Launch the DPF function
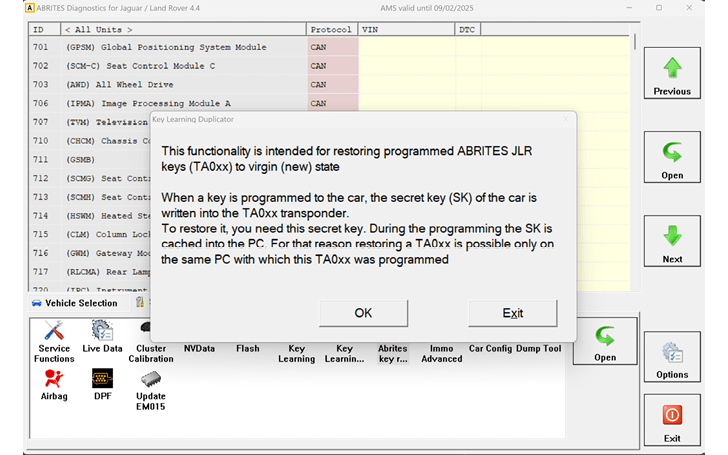Screen dimensions: 728x455 (102, 384)
